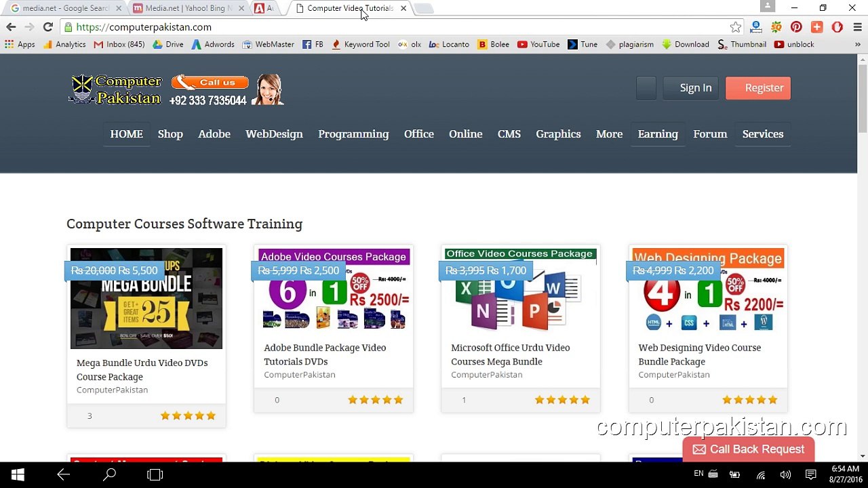This screenshot has height=488, width=868.
Task: Click the Register button
Action: pyautogui.click(x=758, y=87)
